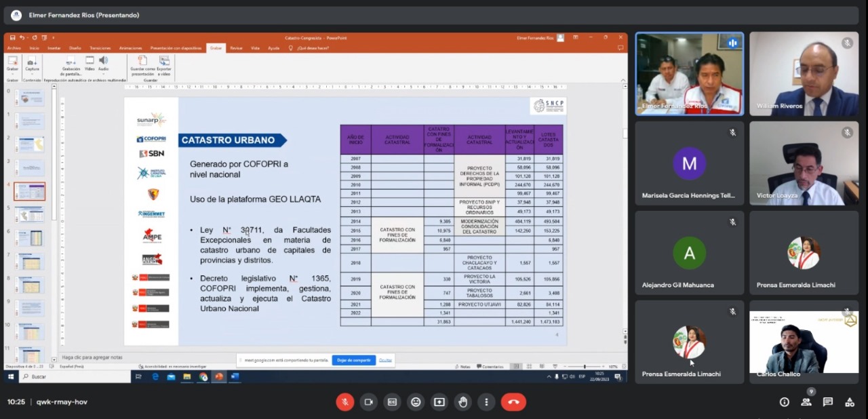The width and height of the screenshot is (868, 419).
Task: Open the Presentación con diapositivas tab
Action: coord(176,48)
